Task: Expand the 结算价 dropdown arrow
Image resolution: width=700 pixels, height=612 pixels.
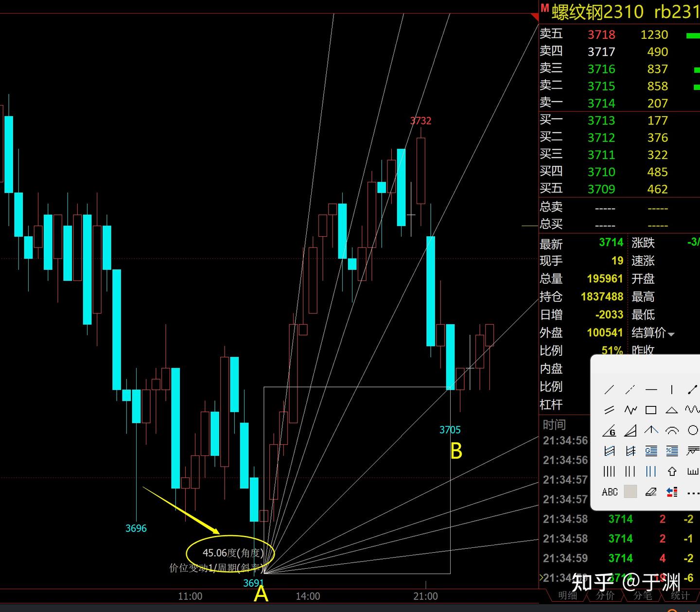Action: coord(671,334)
